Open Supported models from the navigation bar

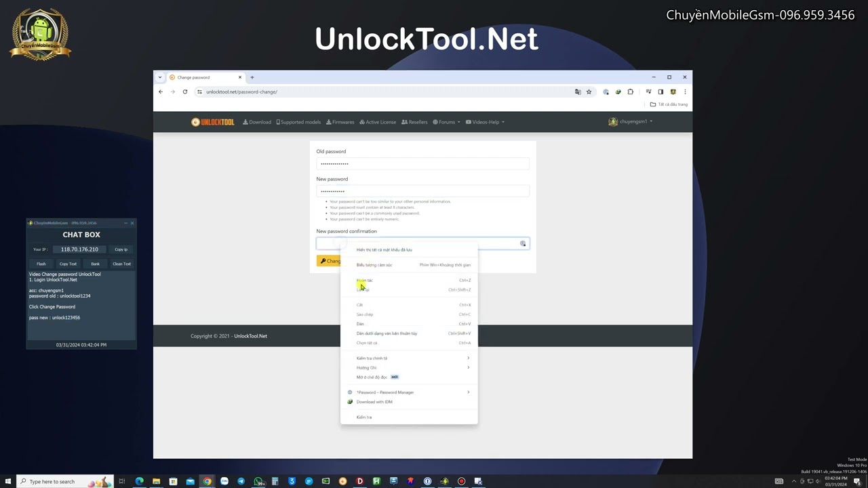click(x=298, y=122)
